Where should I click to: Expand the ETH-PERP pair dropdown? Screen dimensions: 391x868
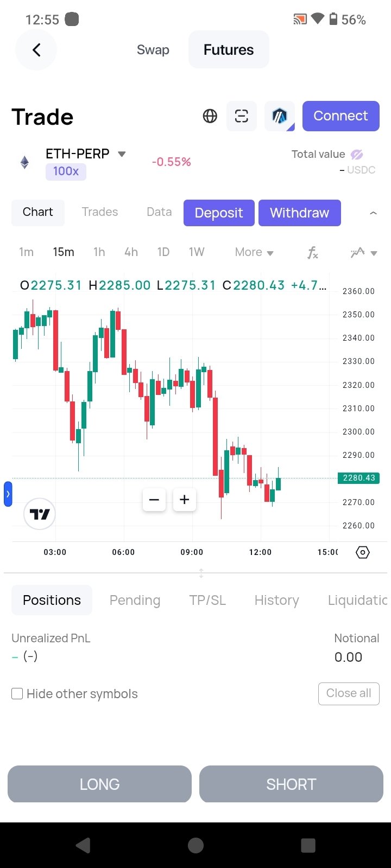tap(122, 154)
